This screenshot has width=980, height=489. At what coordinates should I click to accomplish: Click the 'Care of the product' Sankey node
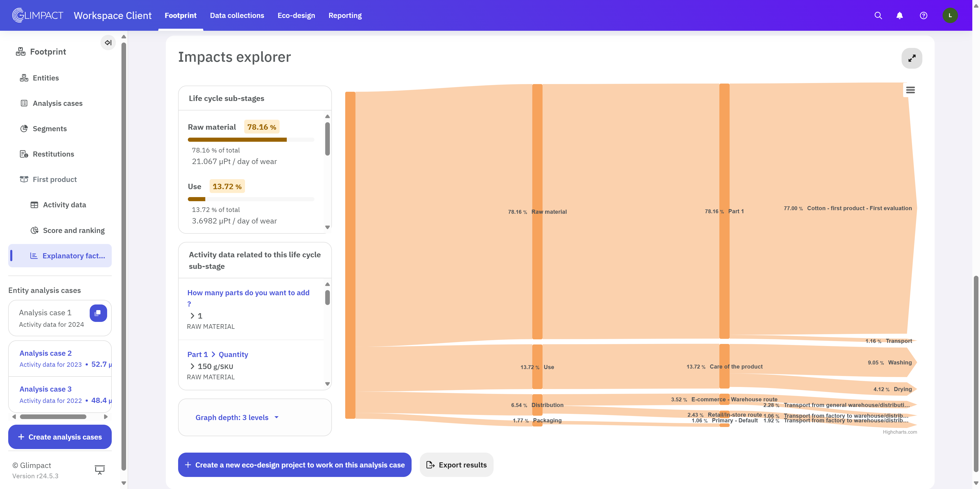(x=724, y=366)
